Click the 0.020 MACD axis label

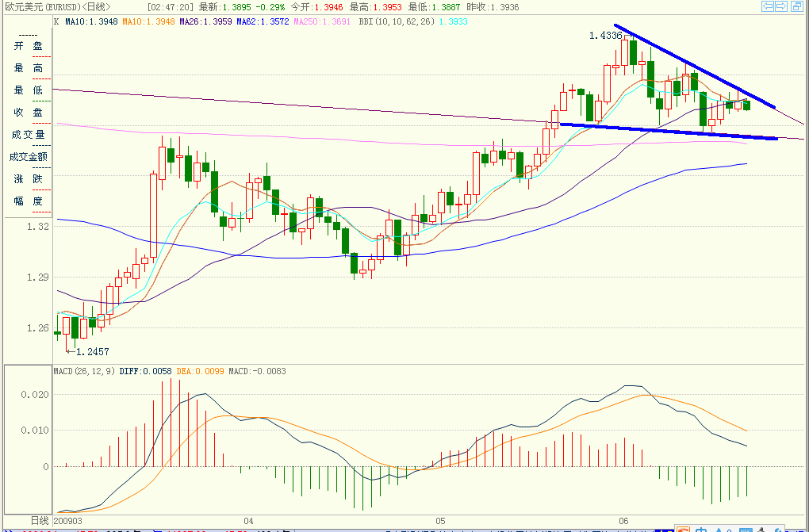point(35,394)
